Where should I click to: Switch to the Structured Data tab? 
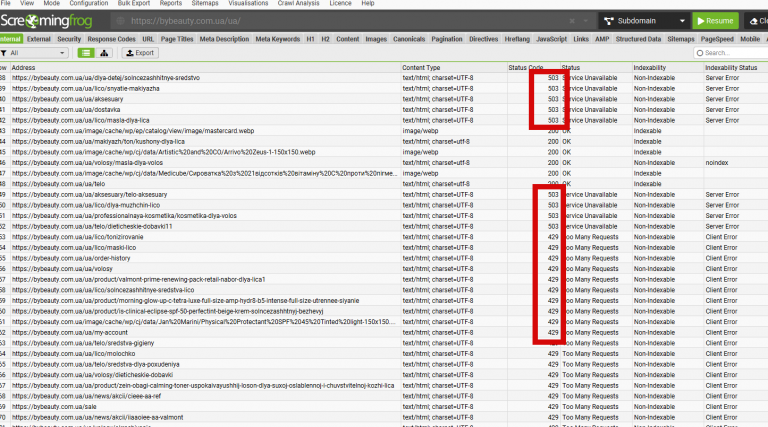pyautogui.click(x=638, y=39)
